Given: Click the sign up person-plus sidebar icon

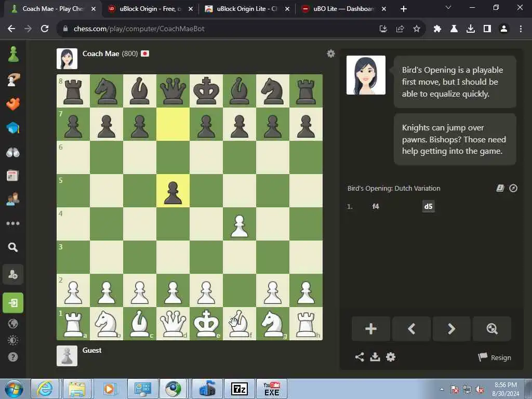Looking at the screenshot, I should click(x=13, y=274).
